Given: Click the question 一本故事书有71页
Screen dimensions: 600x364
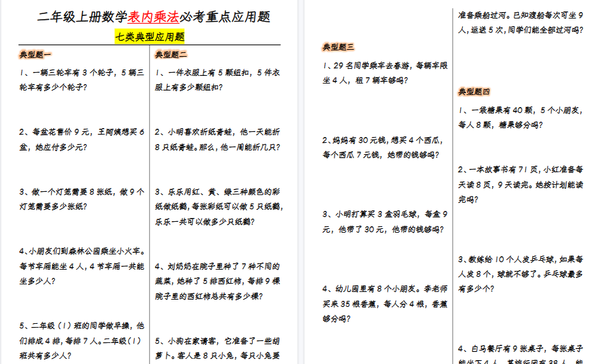Looking at the screenshot, I should pos(520,184).
